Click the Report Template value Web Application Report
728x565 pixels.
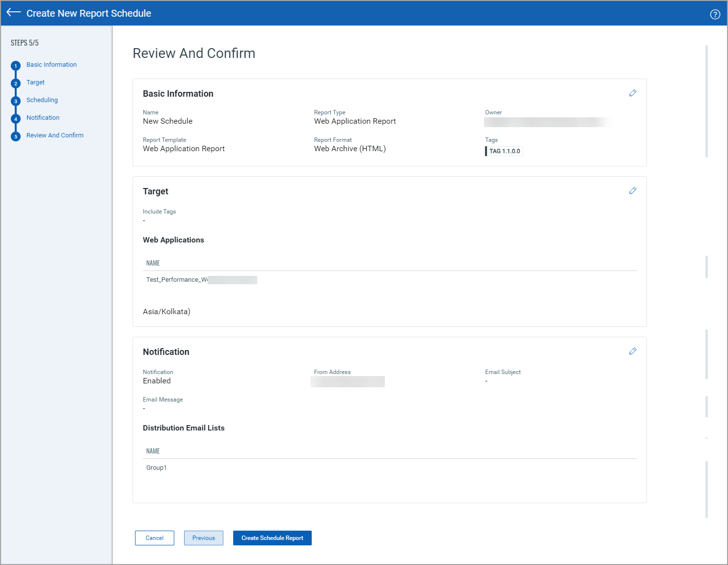(184, 149)
